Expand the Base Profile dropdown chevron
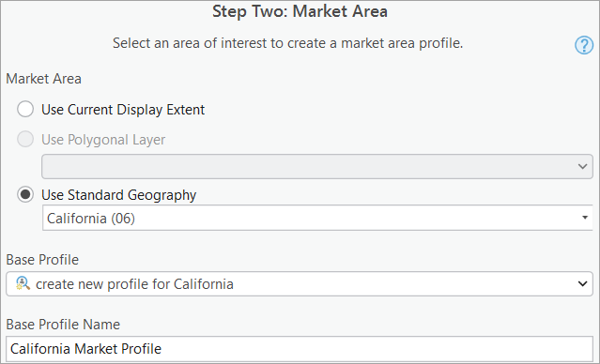 (582, 283)
